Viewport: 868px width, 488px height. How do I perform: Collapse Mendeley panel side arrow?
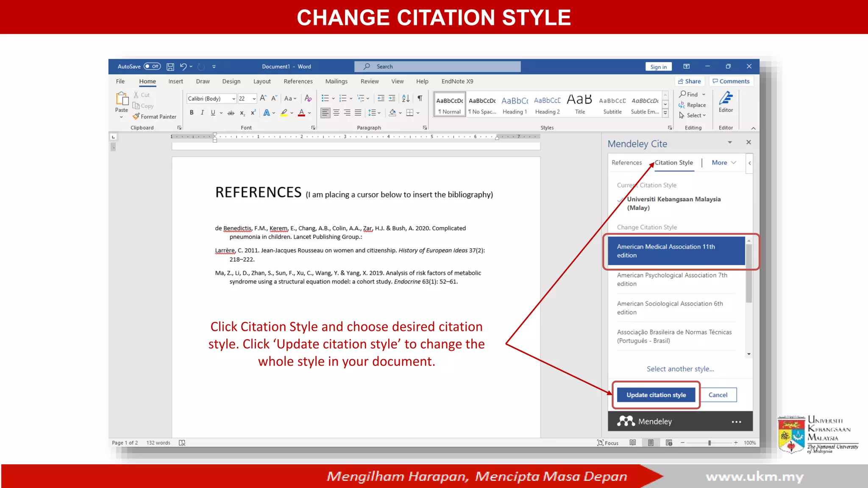pyautogui.click(x=749, y=163)
